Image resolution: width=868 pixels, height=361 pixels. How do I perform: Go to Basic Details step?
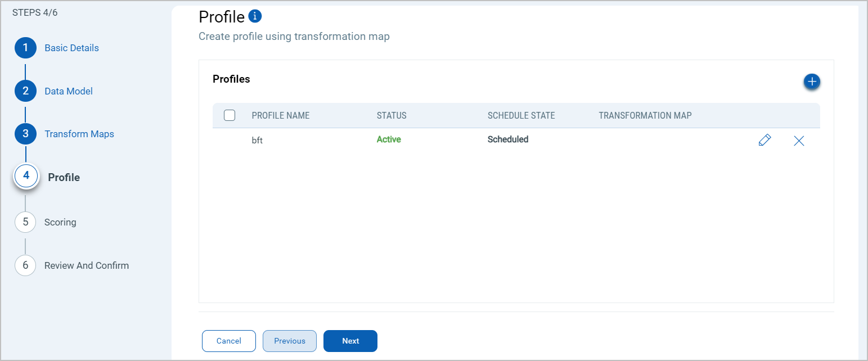(71, 48)
